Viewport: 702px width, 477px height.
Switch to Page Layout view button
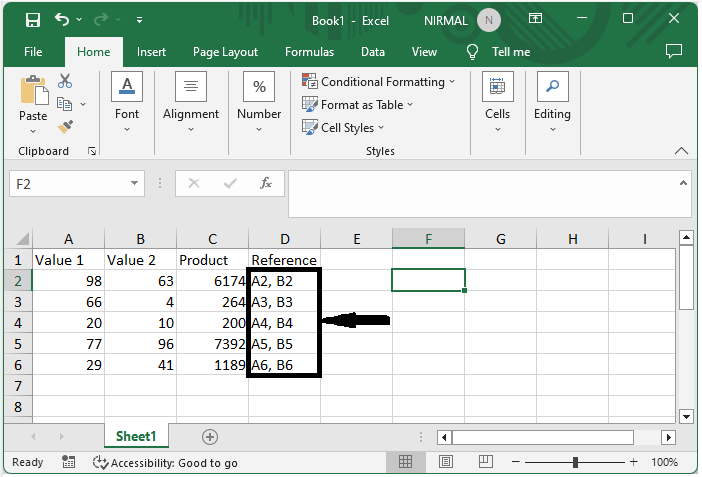tap(445, 463)
